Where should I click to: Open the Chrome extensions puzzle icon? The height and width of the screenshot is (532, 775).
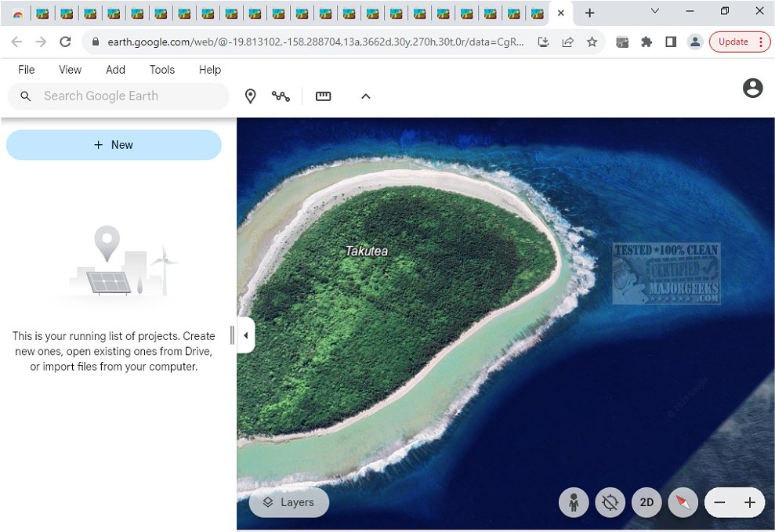pyautogui.click(x=646, y=42)
